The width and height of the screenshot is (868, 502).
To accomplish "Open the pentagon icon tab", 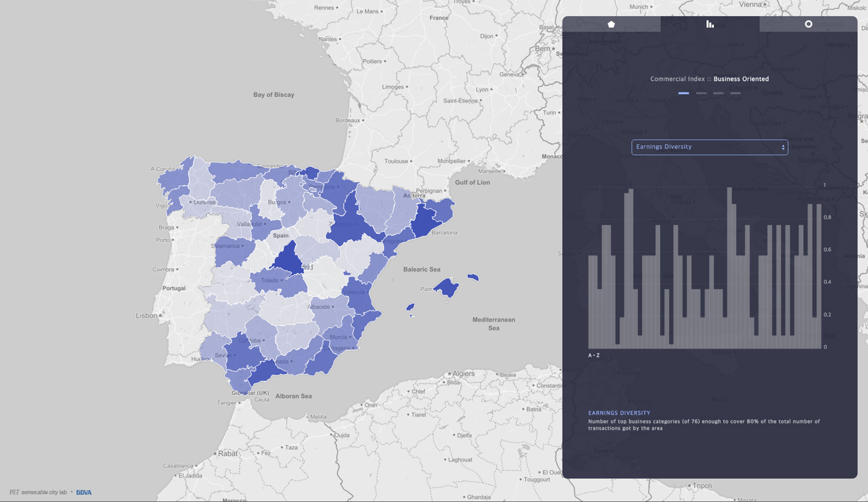I will [611, 24].
